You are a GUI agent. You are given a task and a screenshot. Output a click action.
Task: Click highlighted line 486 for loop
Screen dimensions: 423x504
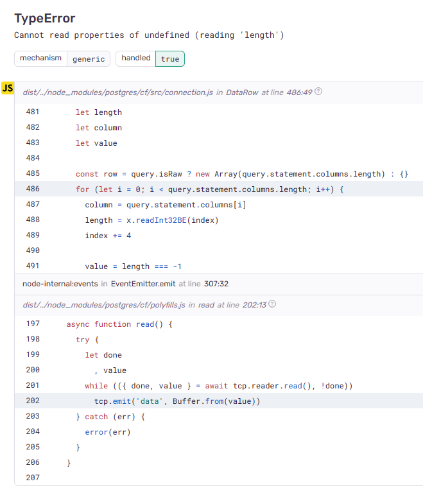pos(210,189)
